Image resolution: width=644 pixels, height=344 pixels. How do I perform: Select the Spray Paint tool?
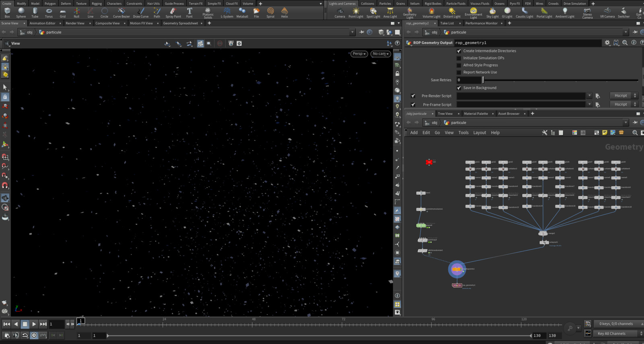[x=173, y=13]
